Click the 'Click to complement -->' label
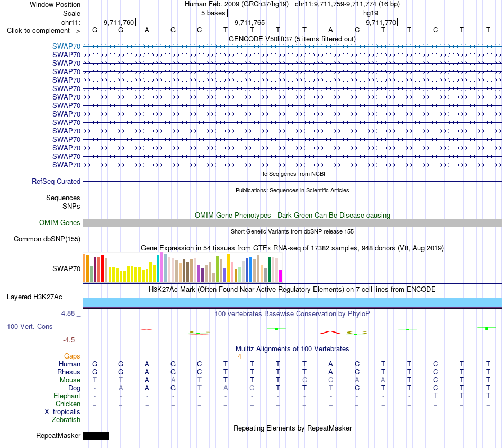The image size is (503, 448). 43,31
